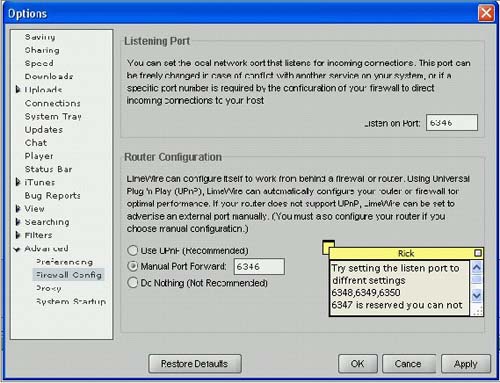
Task: Click the yellow sticky note anchor icon
Action: [328, 247]
